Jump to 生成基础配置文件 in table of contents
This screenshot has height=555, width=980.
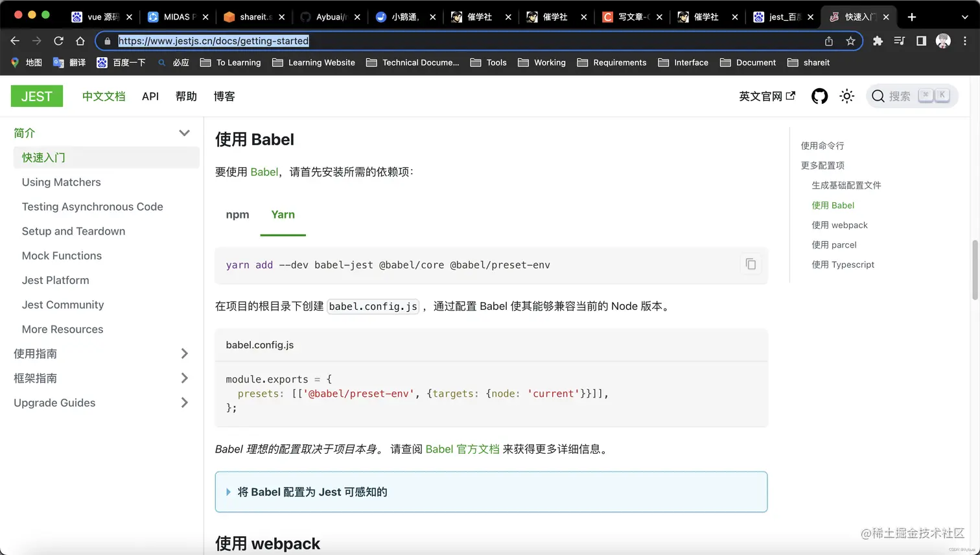pyautogui.click(x=846, y=185)
